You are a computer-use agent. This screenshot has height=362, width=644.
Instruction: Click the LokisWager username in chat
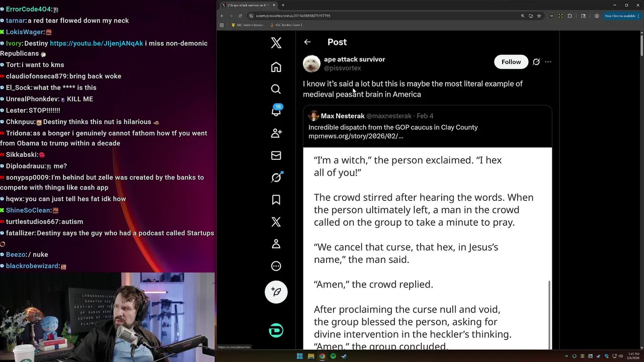[25, 32]
